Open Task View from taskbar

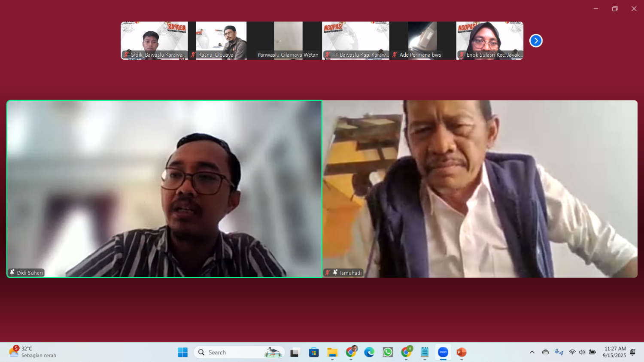[295, 352]
